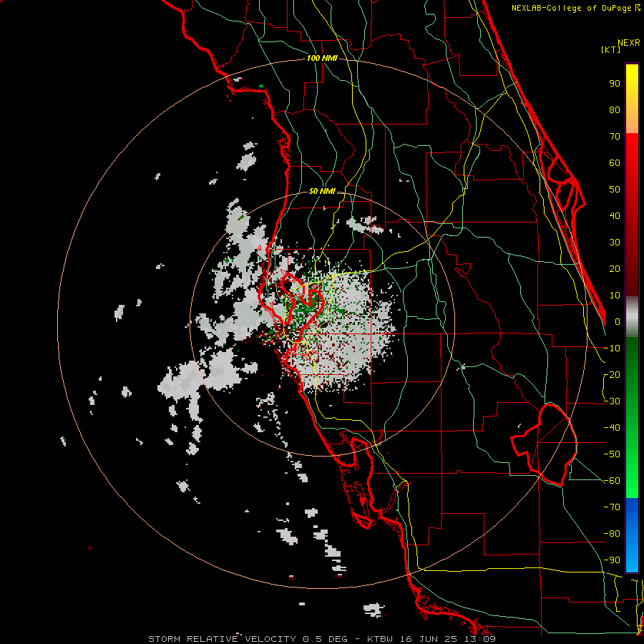
Task: Click the 40 value on the velocity scale
Action: pyautogui.click(x=615, y=215)
